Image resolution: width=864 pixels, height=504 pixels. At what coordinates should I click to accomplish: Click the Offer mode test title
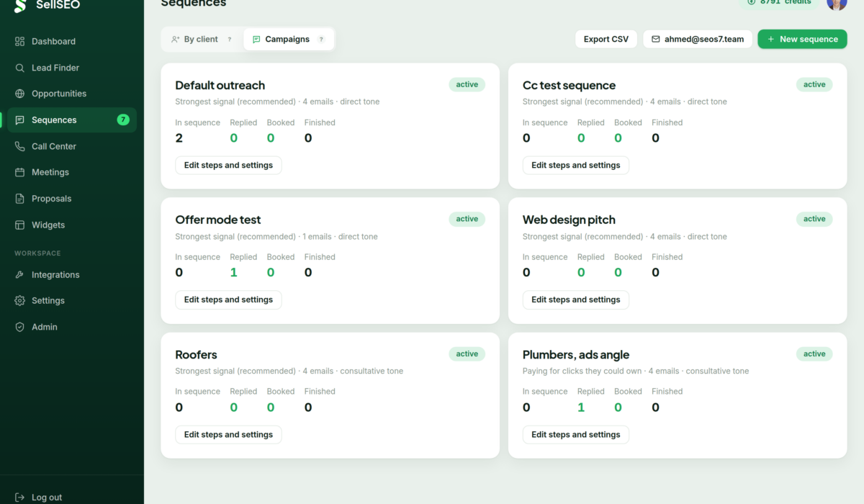coord(218,220)
